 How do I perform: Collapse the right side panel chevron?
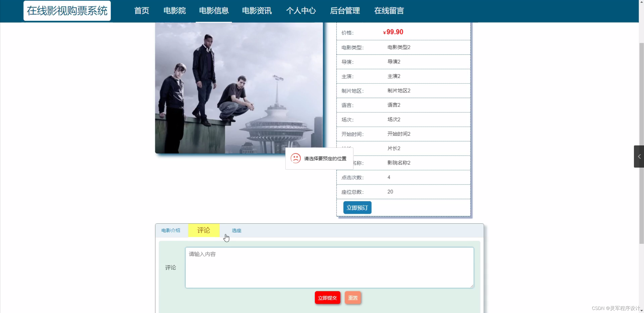[x=639, y=156]
